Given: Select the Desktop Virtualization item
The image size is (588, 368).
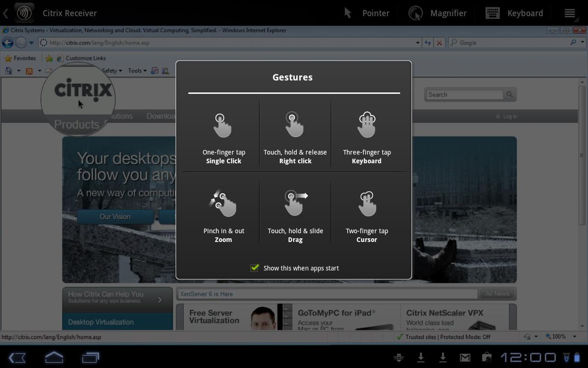Looking at the screenshot, I should click(x=118, y=322).
